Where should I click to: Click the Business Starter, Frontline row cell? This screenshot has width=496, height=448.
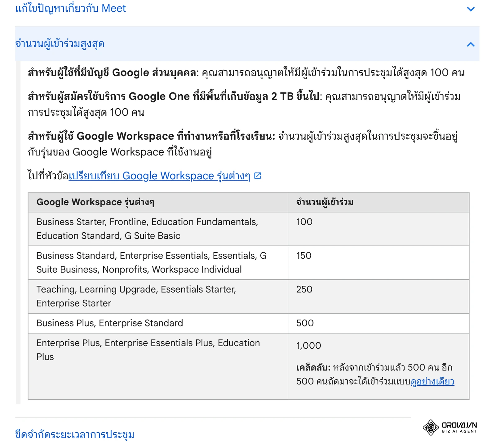pos(158,229)
